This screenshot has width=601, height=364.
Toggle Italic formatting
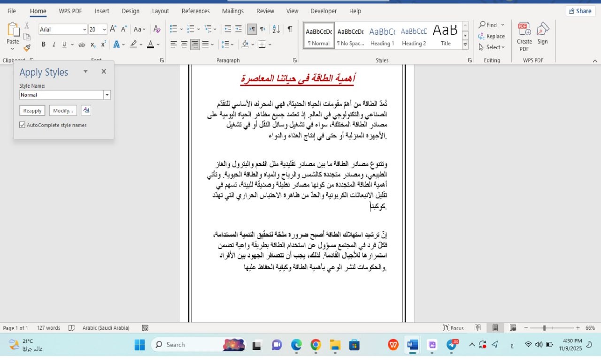pos(54,45)
